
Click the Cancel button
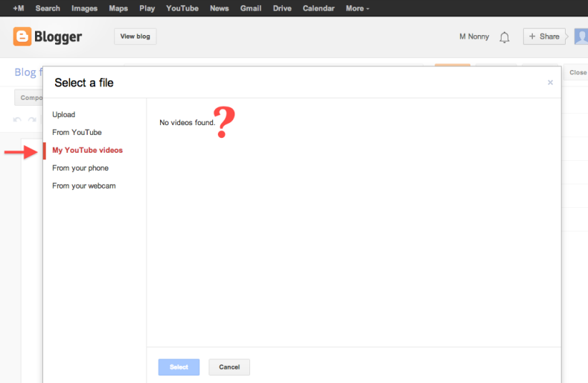tap(229, 367)
